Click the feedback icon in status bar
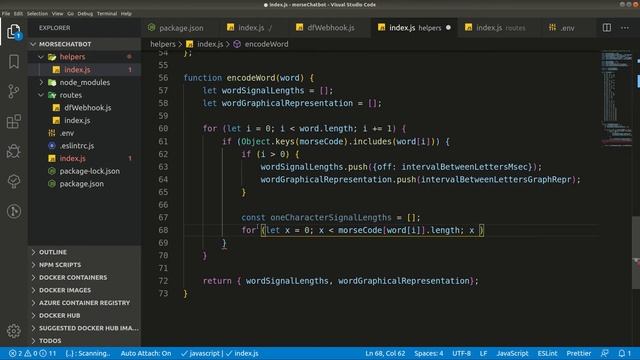This screenshot has height=360, width=640. pos(605,353)
